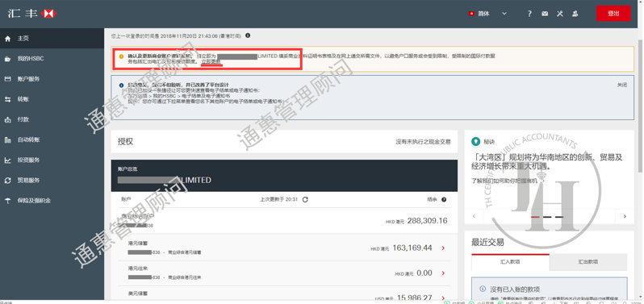
Task: Click the 港元往来 account row label
Action: [x=138, y=269]
